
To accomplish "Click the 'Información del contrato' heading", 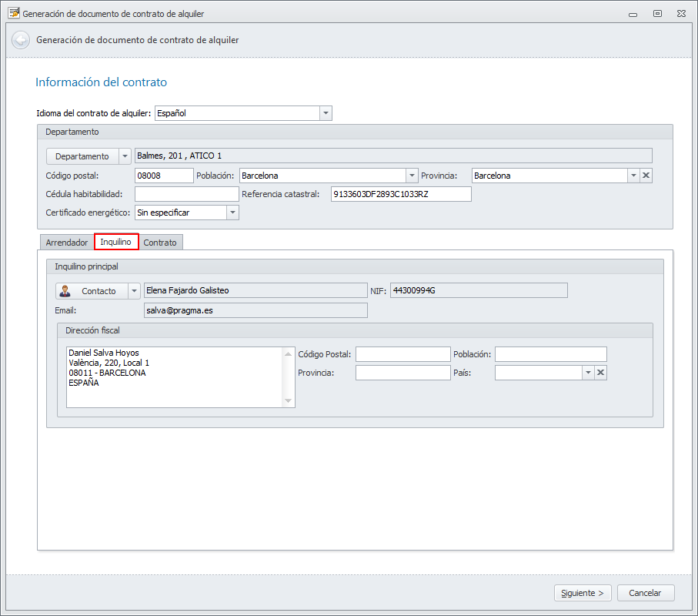I will click(x=101, y=82).
